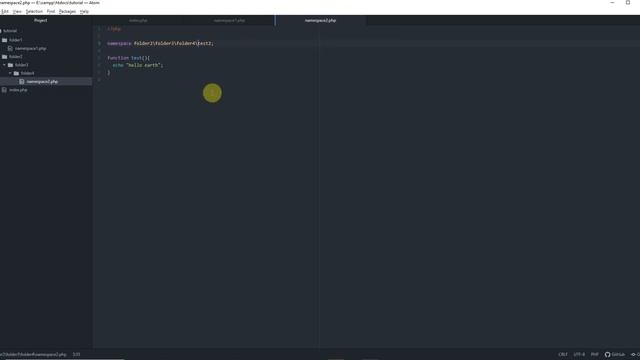Switch to the namespace1.php editor tab
The width and height of the screenshot is (640, 360).
[x=229, y=20]
